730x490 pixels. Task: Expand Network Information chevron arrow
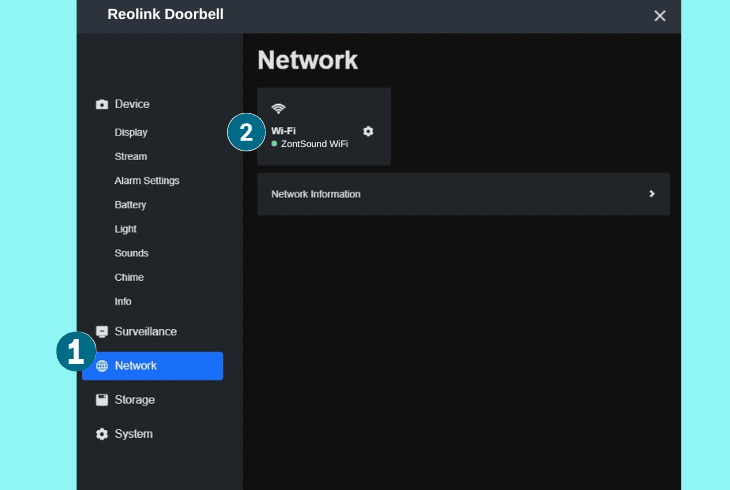[x=652, y=194]
